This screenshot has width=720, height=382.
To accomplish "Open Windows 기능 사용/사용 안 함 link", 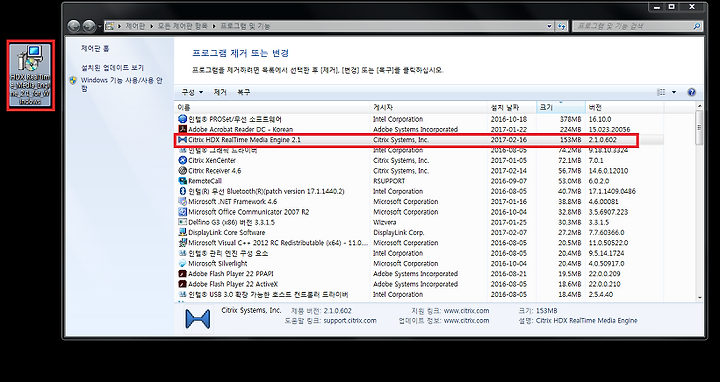I will pyautogui.click(x=122, y=84).
